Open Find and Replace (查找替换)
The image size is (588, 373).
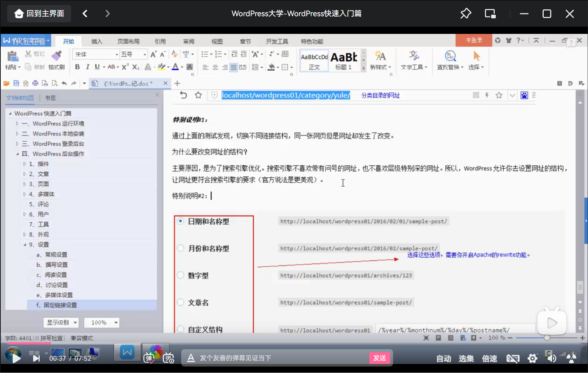coord(450,60)
